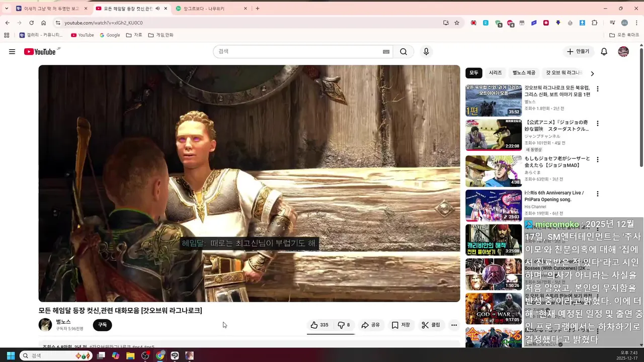This screenshot has width=644, height=362.
Task: Dislike the video with thumbs-down
Action: point(344,325)
